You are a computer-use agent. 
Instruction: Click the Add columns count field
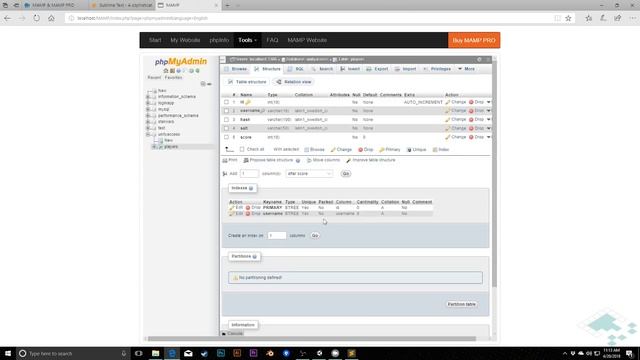point(249,174)
